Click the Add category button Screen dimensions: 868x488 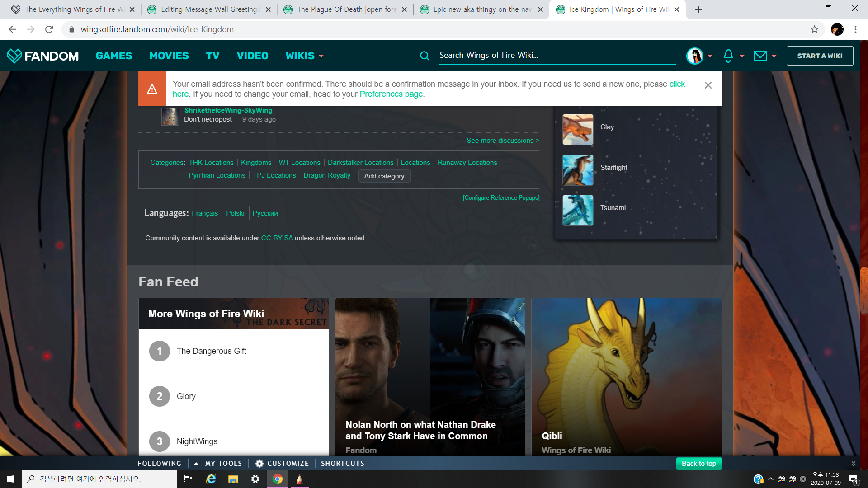(x=384, y=176)
